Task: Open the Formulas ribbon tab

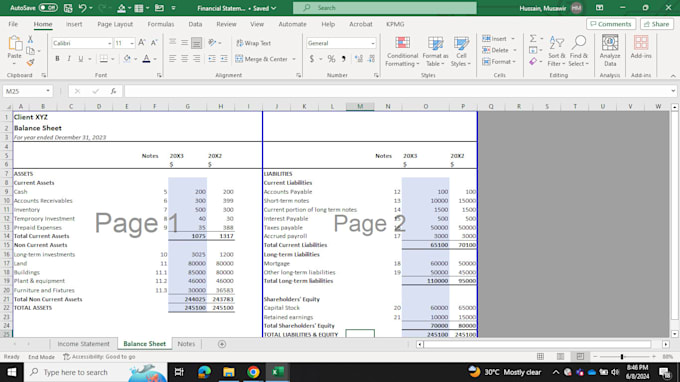Action: click(x=160, y=24)
